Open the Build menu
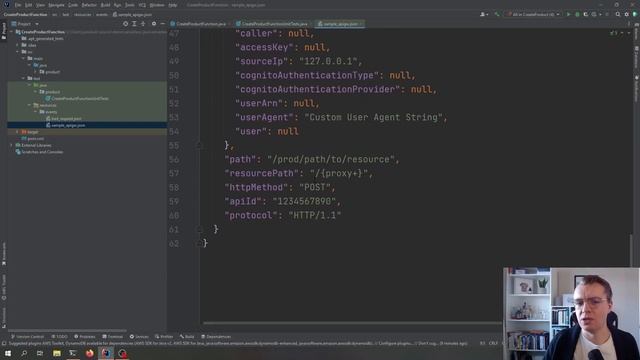The width and height of the screenshot is (640, 360). tap(105, 5)
